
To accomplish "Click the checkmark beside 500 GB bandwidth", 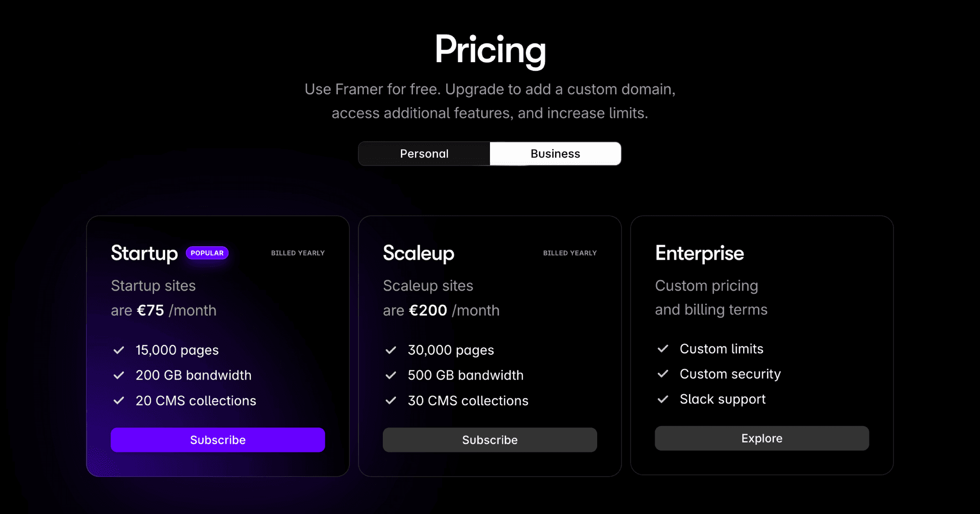I will (391, 375).
